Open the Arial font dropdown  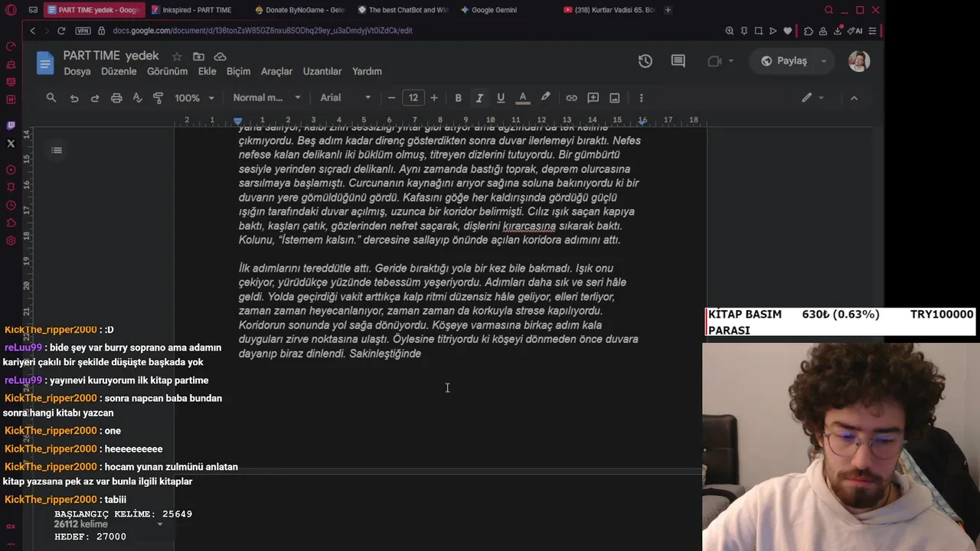[x=345, y=98]
